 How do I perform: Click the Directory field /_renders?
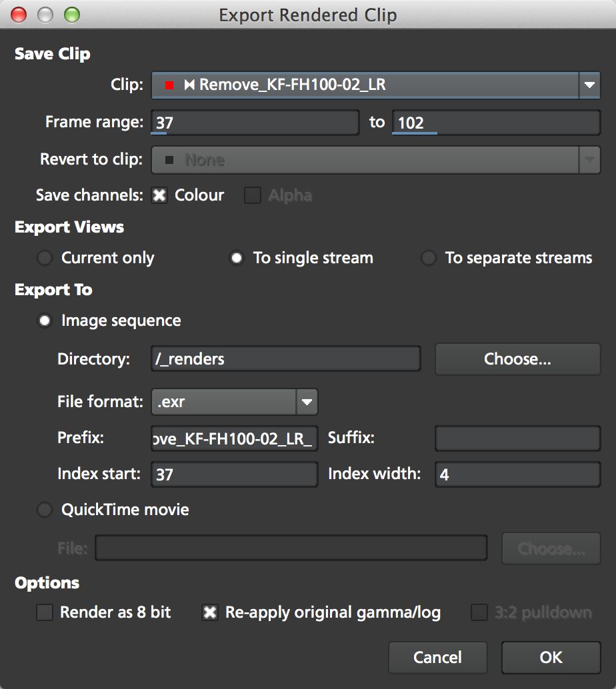click(286, 359)
